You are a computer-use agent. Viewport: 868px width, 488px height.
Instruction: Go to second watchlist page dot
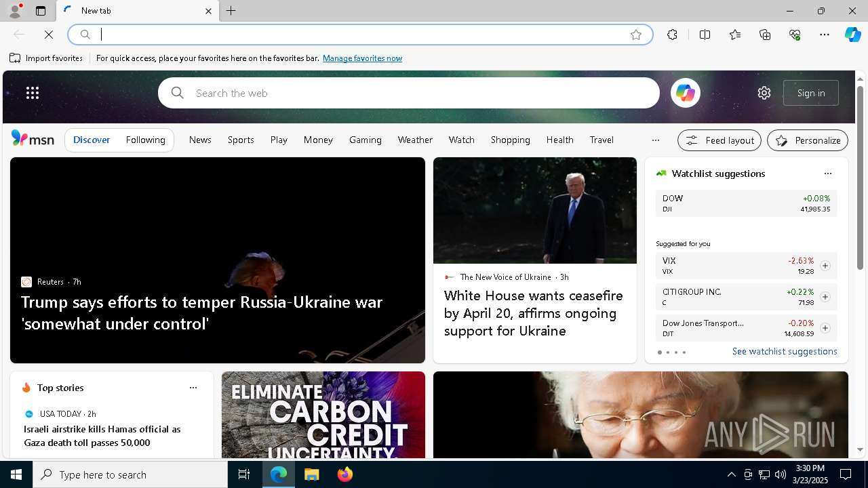coord(667,352)
